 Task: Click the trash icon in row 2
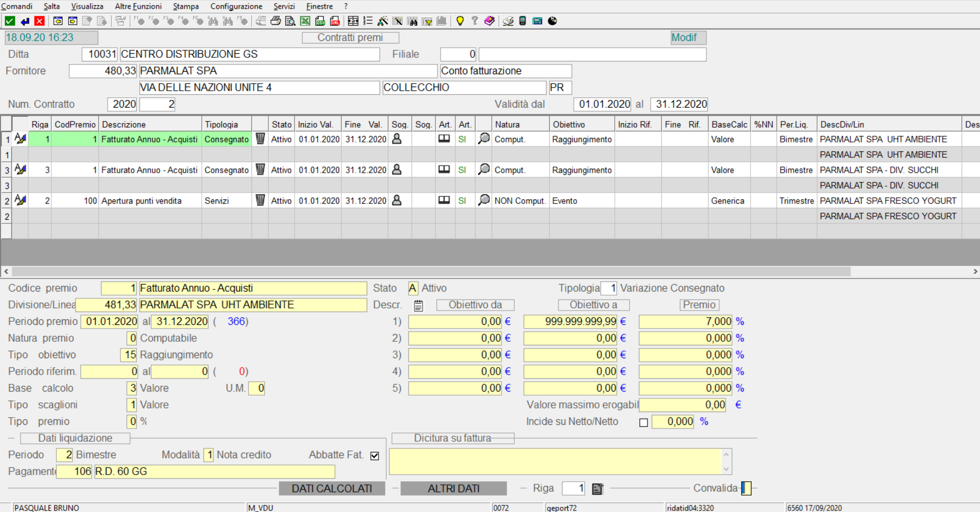tap(260, 200)
